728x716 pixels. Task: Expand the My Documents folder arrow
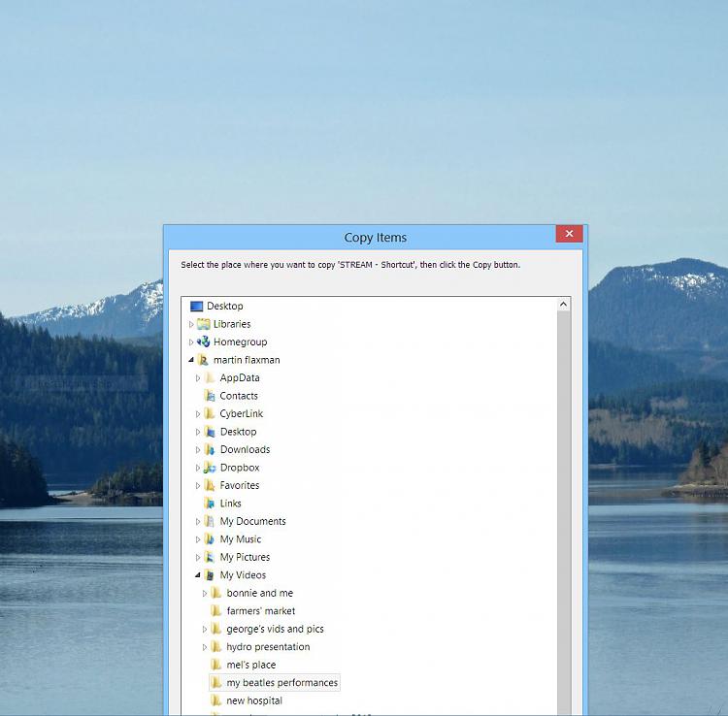pos(198,522)
